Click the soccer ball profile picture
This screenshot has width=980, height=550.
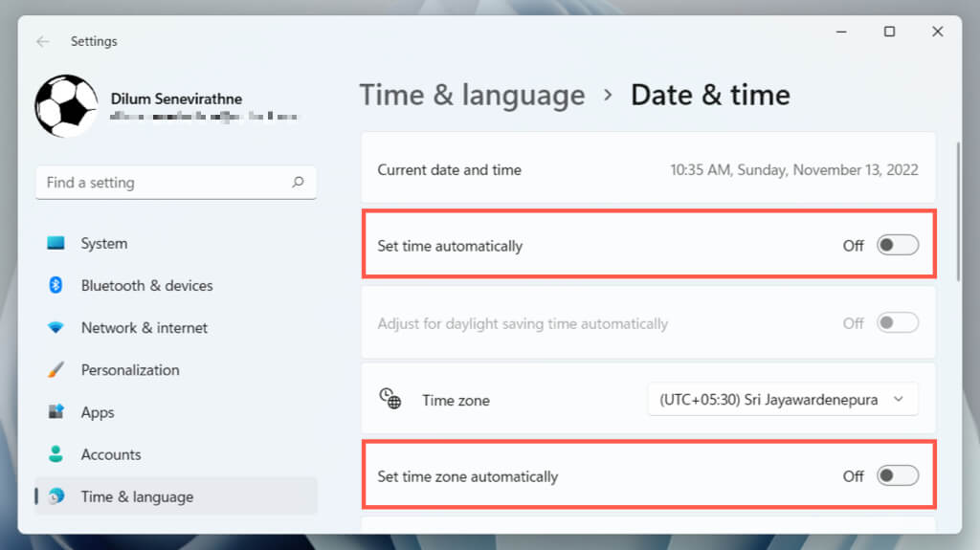point(66,106)
